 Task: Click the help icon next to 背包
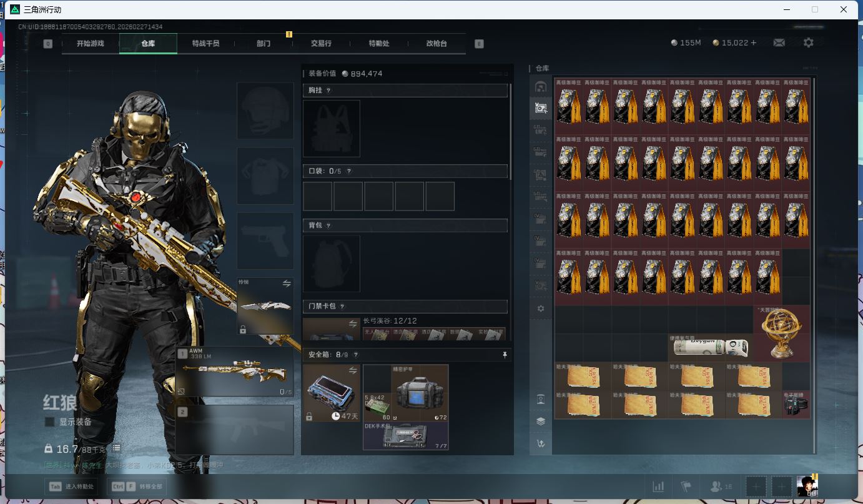coord(328,225)
